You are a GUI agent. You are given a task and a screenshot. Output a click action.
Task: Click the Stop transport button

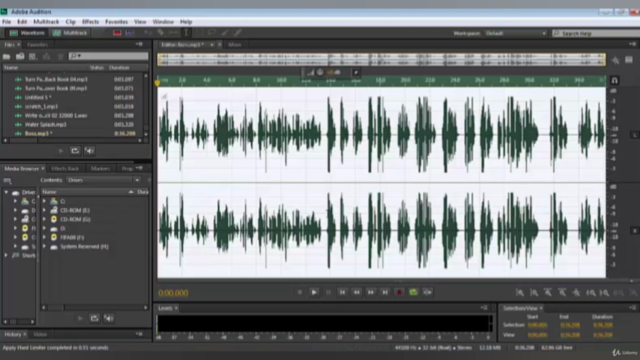(300, 292)
